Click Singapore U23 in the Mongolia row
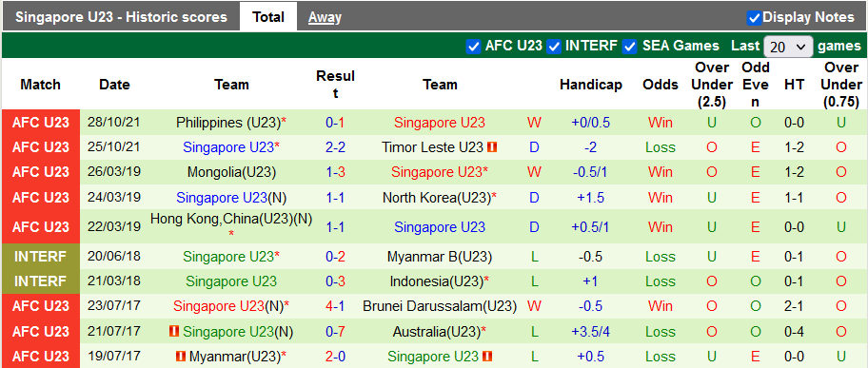 coord(437,172)
